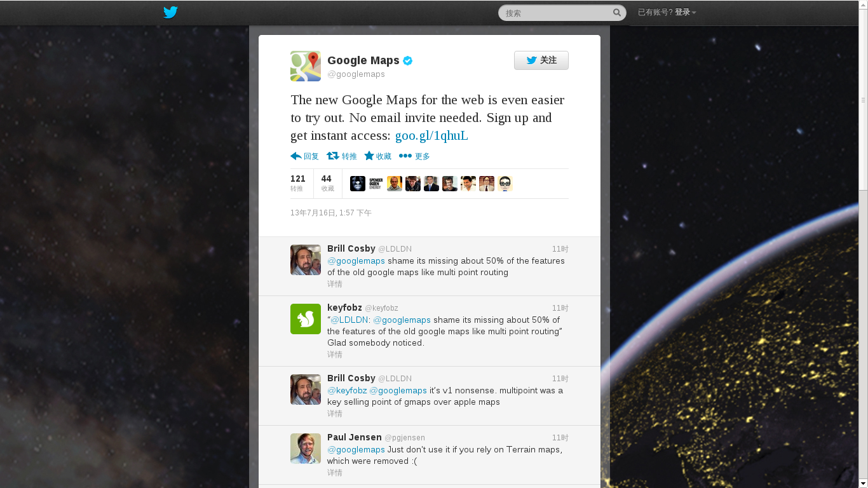Open the 登录 dropdown menu
Viewport: 868px width, 488px height.
(684, 11)
